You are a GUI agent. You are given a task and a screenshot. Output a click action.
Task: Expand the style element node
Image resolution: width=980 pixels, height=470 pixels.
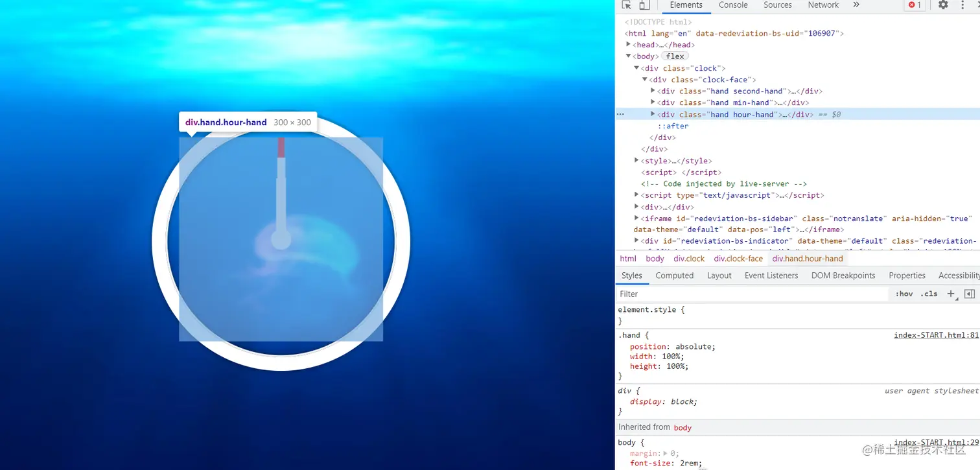(x=636, y=161)
